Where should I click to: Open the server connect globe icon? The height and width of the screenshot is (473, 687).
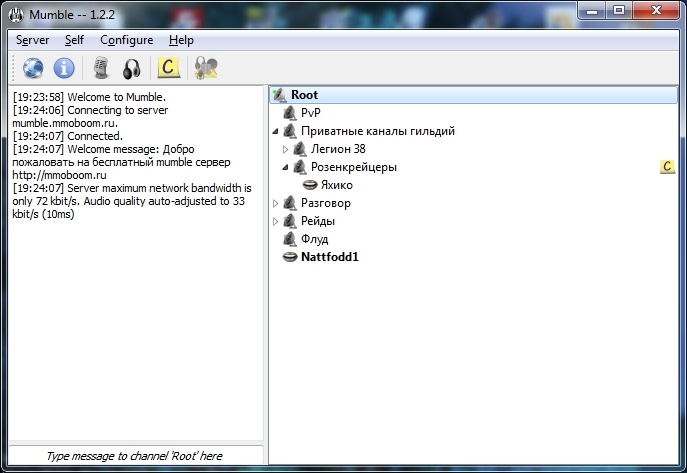pyautogui.click(x=33, y=68)
